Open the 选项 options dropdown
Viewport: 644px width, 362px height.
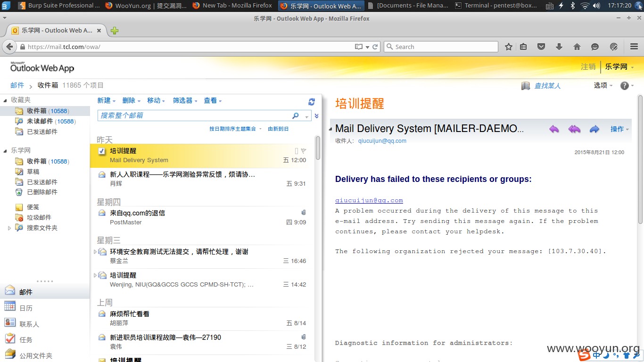pyautogui.click(x=603, y=85)
